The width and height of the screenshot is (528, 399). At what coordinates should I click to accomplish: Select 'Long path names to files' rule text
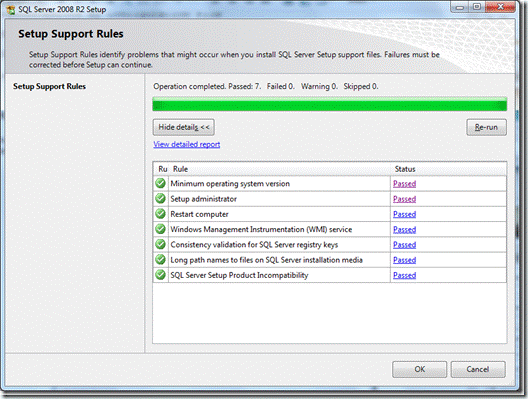tap(266, 260)
